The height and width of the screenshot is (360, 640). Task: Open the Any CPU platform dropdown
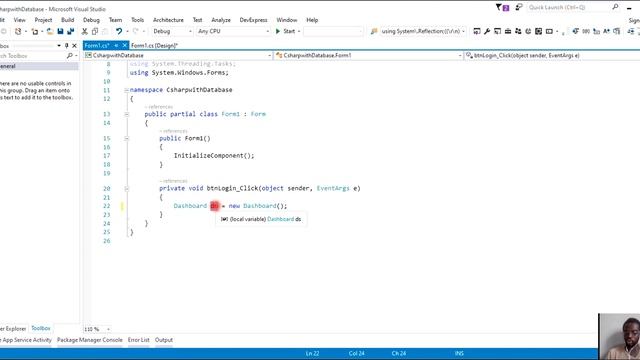tap(233, 31)
